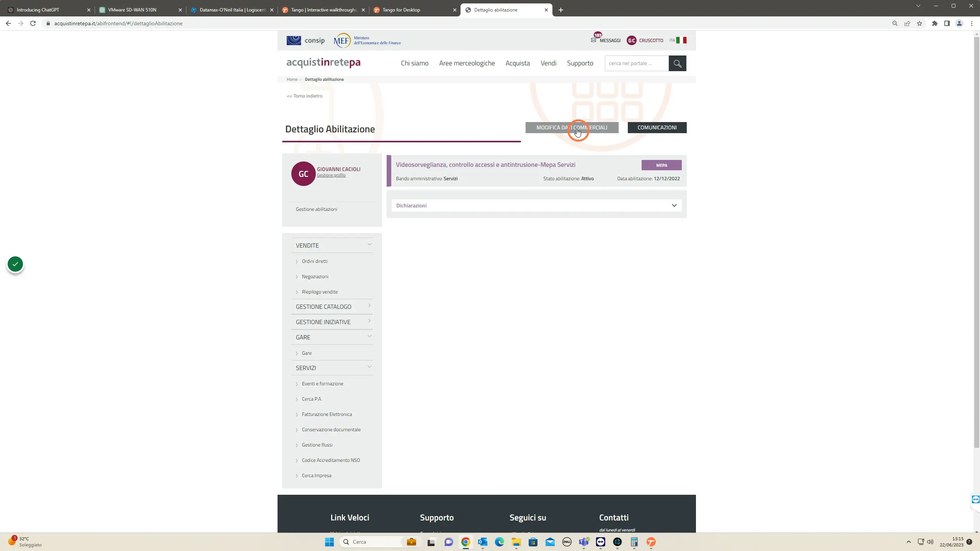This screenshot has width=980, height=551.
Task: Open the TeamViewer side panel icon
Action: 975,499
